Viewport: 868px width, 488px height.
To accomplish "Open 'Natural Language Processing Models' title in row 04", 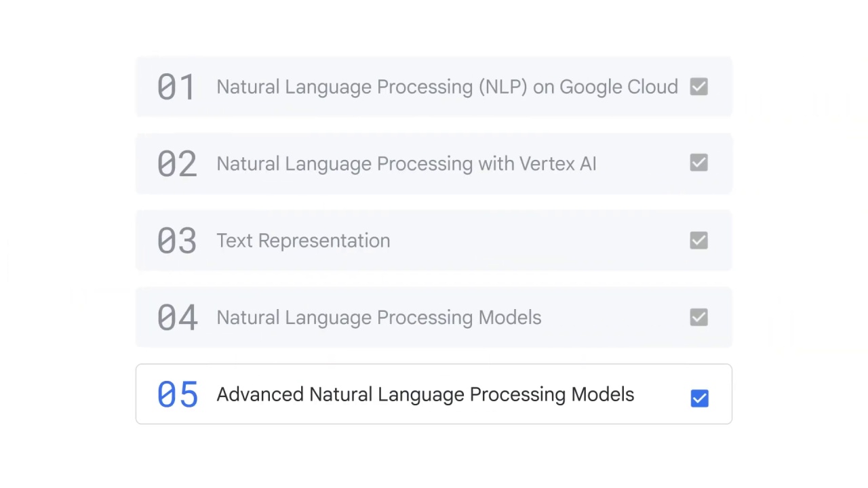I will pyautogui.click(x=378, y=318).
